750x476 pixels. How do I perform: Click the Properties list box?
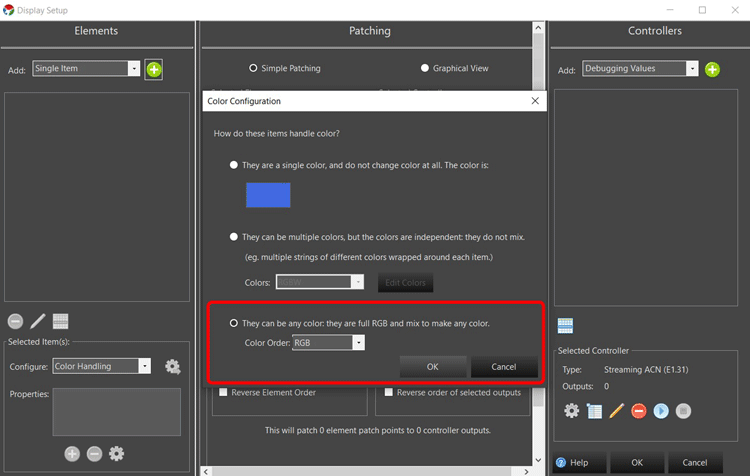point(117,412)
